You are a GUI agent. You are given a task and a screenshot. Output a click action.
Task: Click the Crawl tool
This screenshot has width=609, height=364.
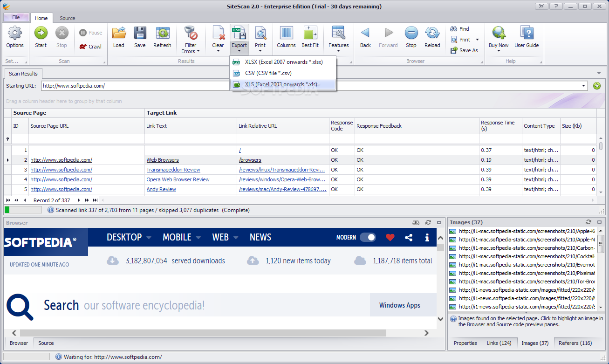(90, 47)
